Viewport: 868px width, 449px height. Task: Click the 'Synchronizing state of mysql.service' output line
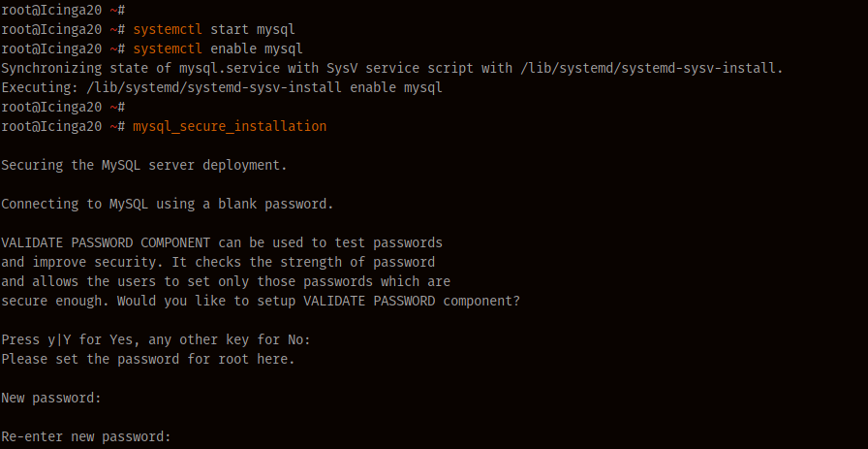[392, 68]
